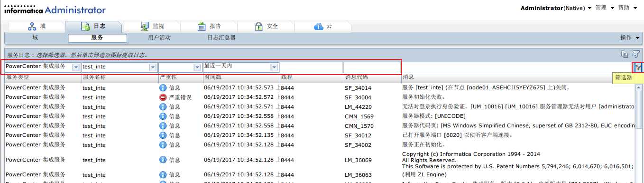The width and height of the screenshot is (644, 183).
Task: Open the 日志汇总器 sub-tab
Action: pos(221,38)
